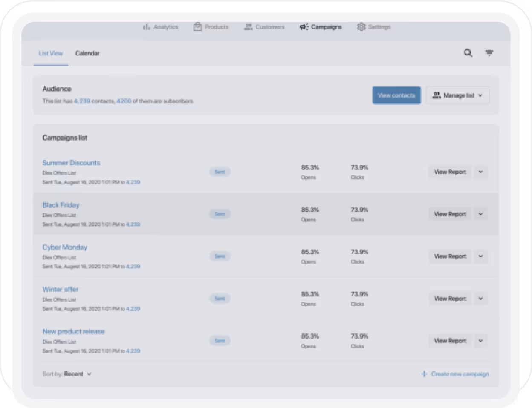This screenshot has height=408, width=532.
Task: Click the contacts icon on Manage list
Action: [x=437, y=95]
